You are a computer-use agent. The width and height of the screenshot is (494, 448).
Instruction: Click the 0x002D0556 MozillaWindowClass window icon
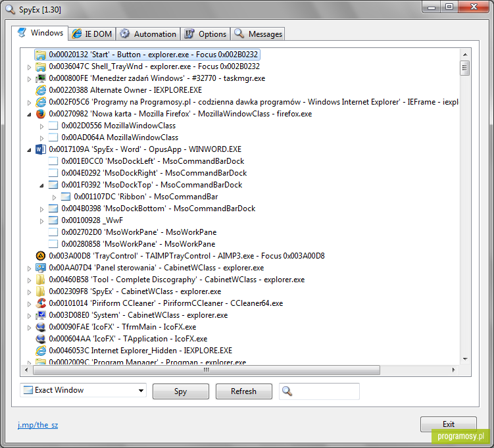click(x=53, y=126)
